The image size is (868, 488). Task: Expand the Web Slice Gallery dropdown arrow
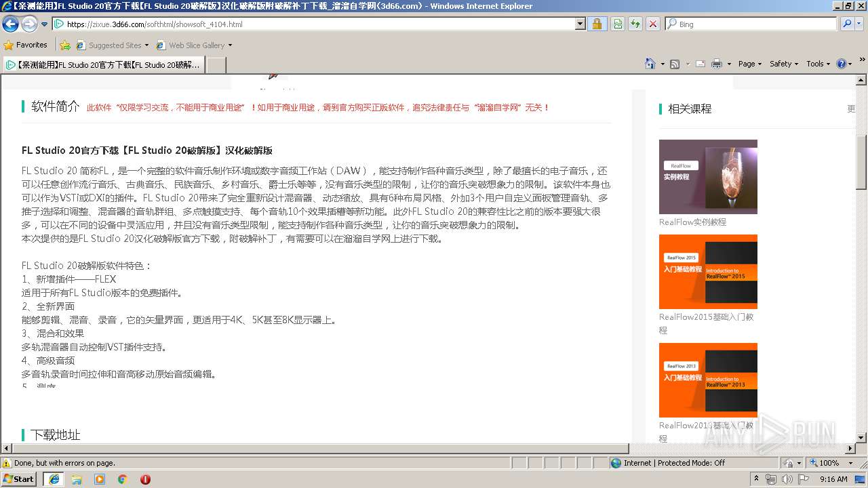click(x=230, y=45)
